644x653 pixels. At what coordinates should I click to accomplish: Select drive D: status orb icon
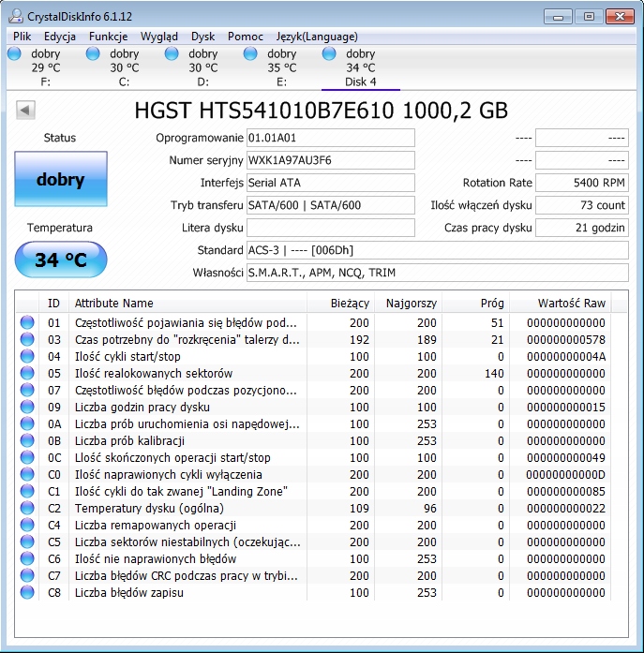point(172,54)
